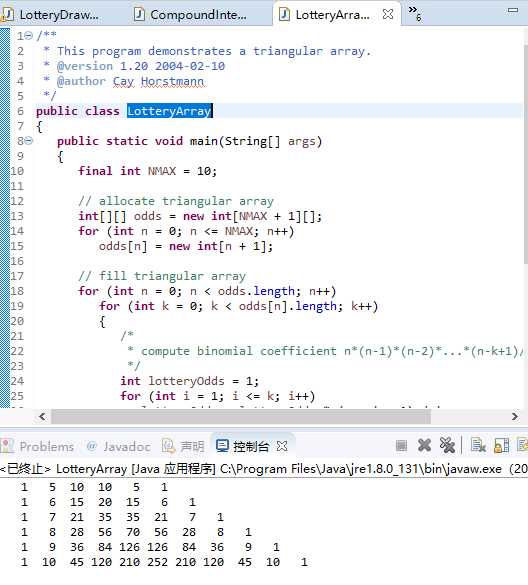Remove all terminated launches
Viewport: 528px width, 585px height.
pos(447,445)
